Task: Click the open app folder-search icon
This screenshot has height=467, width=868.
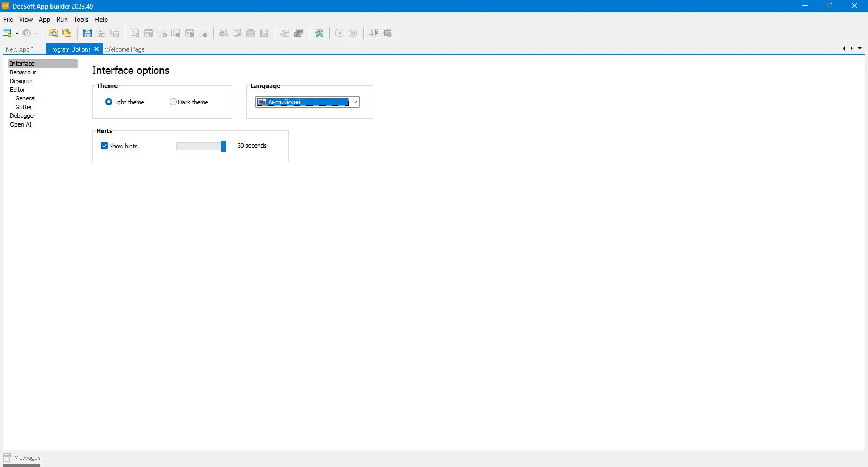Action: pyautogui.click(x=53, y=33)
